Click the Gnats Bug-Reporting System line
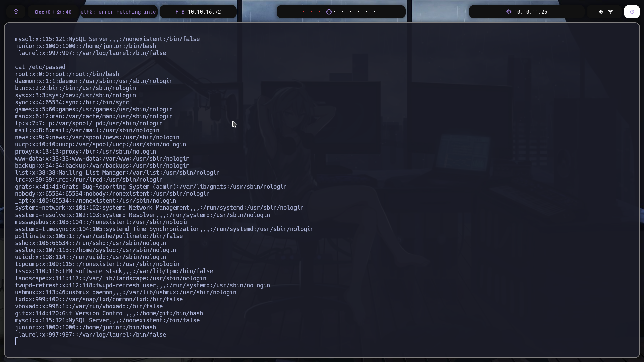The image size is (644, 362). click(x=151, y=187)
